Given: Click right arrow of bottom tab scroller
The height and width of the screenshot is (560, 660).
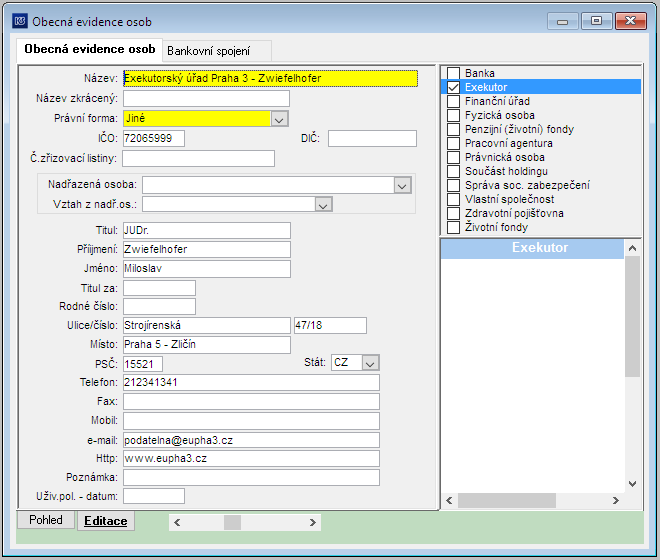Looking at the screenshot, I should click(312, 523).
